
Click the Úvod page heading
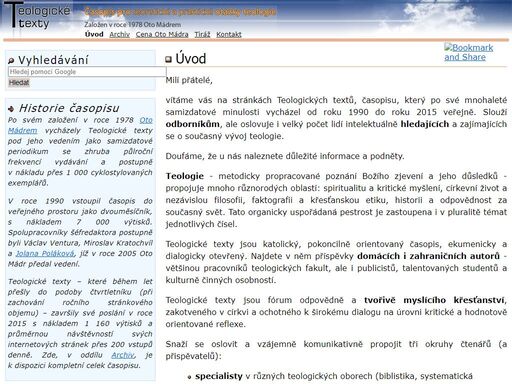(191, 59)
